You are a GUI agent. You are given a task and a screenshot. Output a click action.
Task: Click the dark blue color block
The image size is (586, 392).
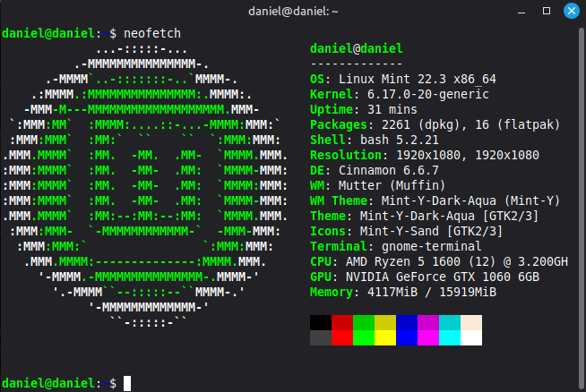[407, 322]
